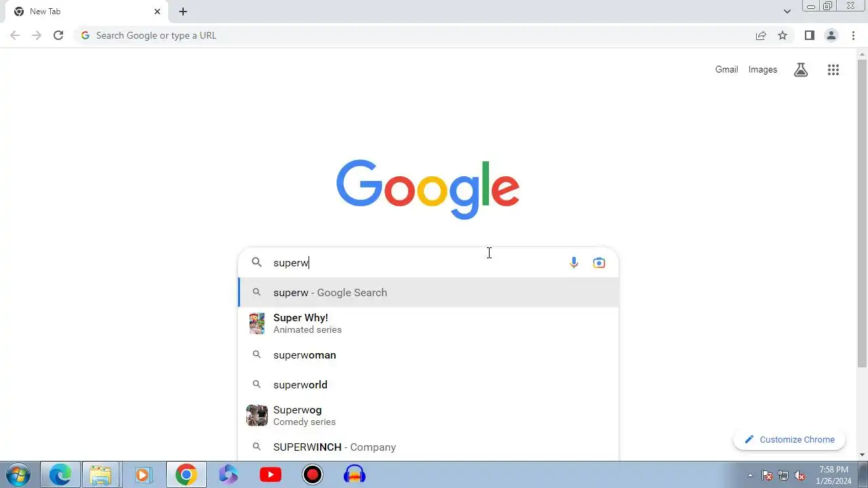Open Action Center flag tray icon
Image resolution: width=868 pixels, height=488 pixels.
tap(767, 475)
